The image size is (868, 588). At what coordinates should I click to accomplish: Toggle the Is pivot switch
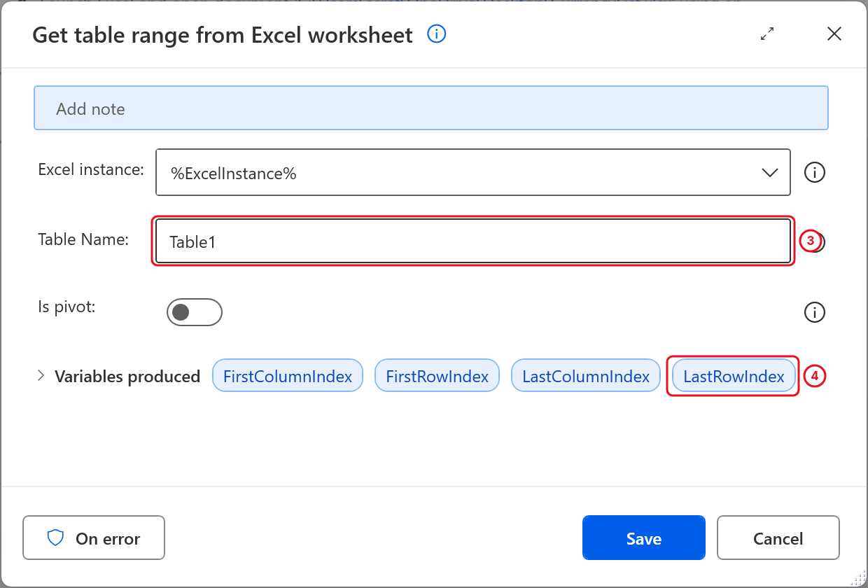click(x=195, y=312)
